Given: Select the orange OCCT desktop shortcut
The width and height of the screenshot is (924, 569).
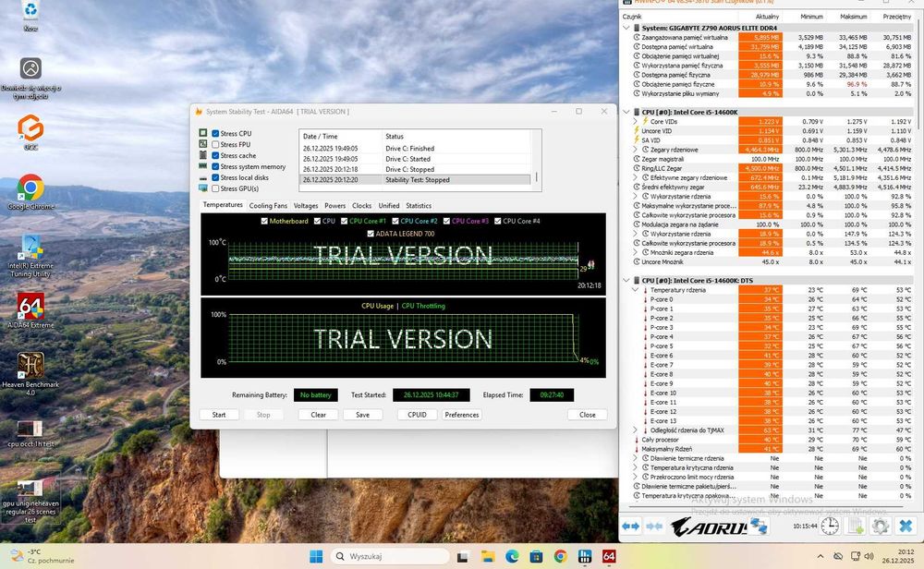Looking at the screenshot, I should pyautogui.click(x=30, y=132).
